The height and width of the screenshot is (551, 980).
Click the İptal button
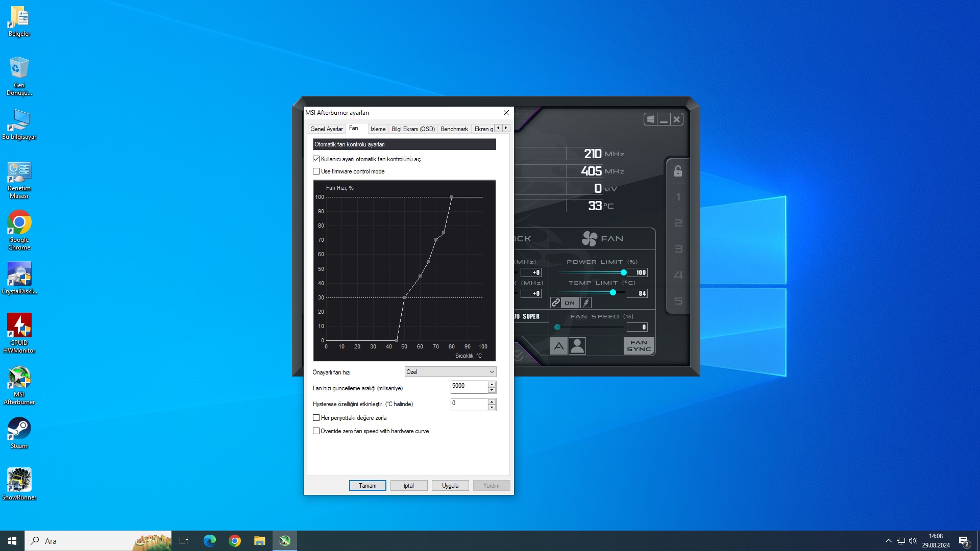(x=409, y=486)
